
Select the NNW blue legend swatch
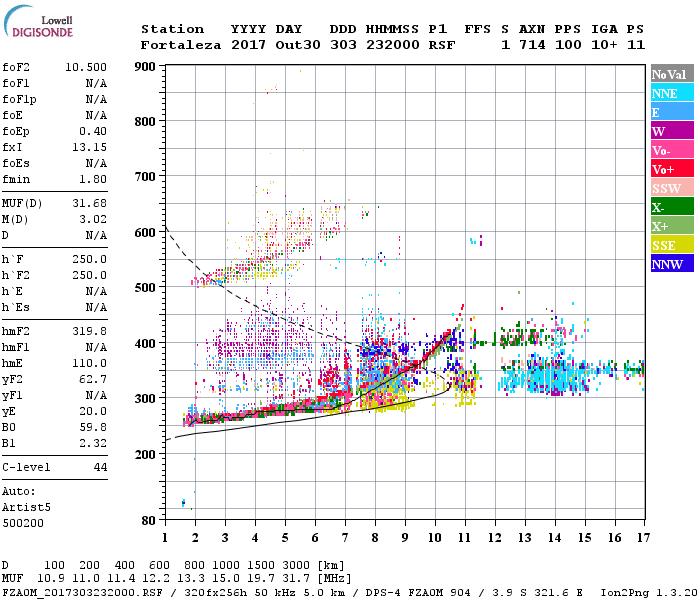tap(672, 263)
